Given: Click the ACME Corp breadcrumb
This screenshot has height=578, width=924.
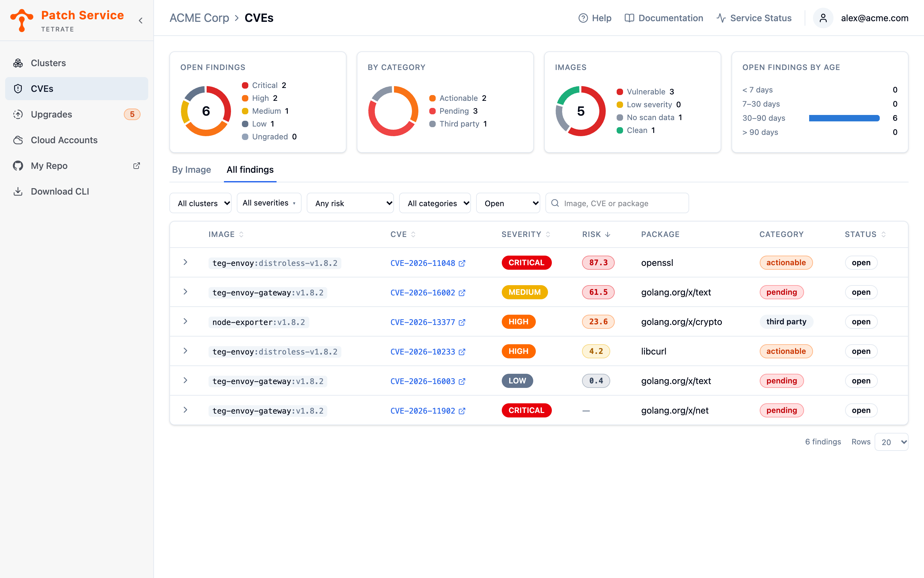Looking at the screenshot, I should pos(199,18).
